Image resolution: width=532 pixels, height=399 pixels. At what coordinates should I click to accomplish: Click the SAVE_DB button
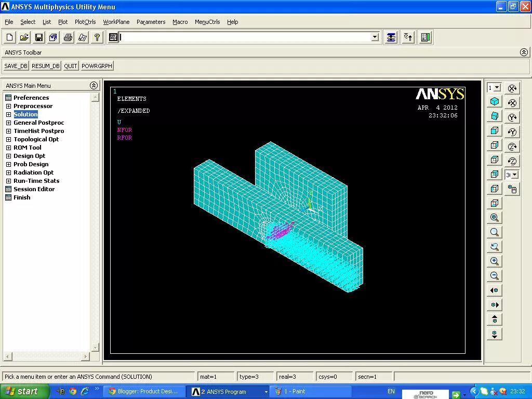(x=16, y=66)
